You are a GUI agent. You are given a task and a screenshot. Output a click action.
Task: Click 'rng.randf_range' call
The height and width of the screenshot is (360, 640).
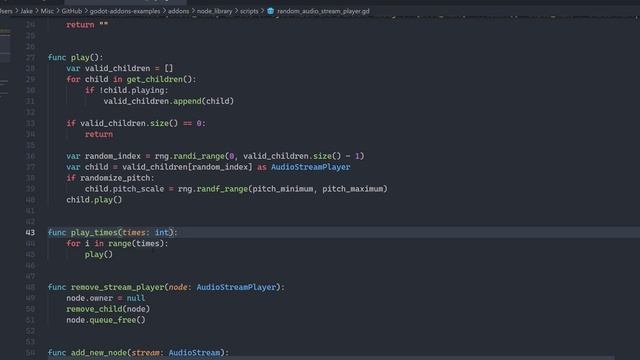click(213, 189)
